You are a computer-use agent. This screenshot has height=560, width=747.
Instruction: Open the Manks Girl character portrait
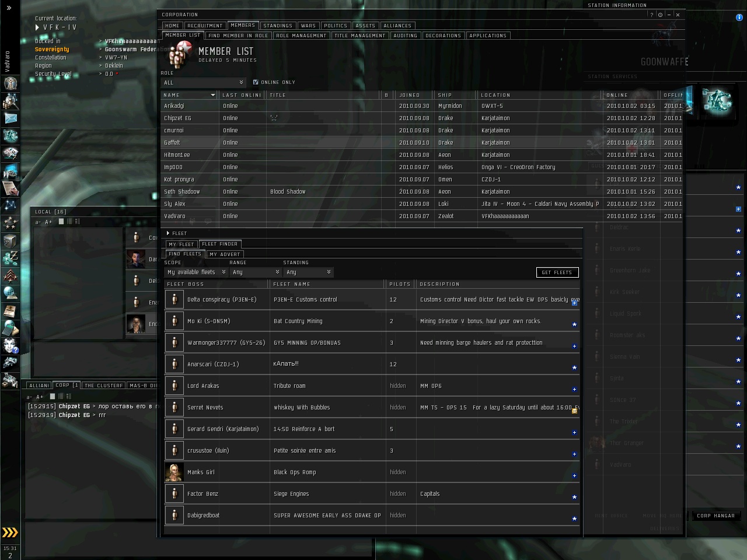click(x=174, y=472)
